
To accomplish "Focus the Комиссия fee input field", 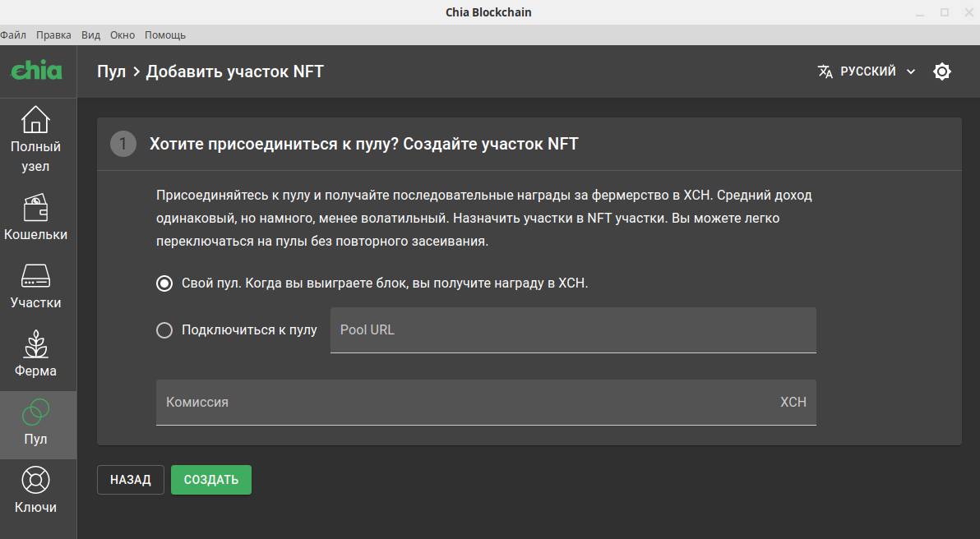I will [x=486, y=403].
